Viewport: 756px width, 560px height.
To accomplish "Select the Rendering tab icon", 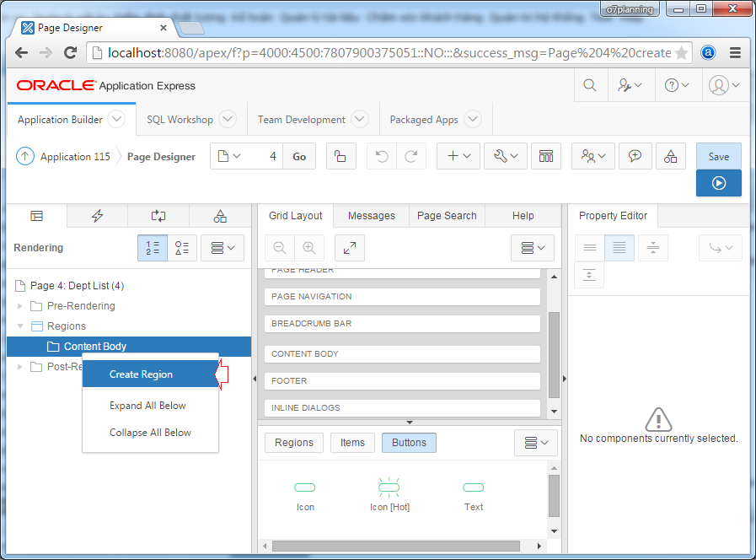I will point(36,216).
